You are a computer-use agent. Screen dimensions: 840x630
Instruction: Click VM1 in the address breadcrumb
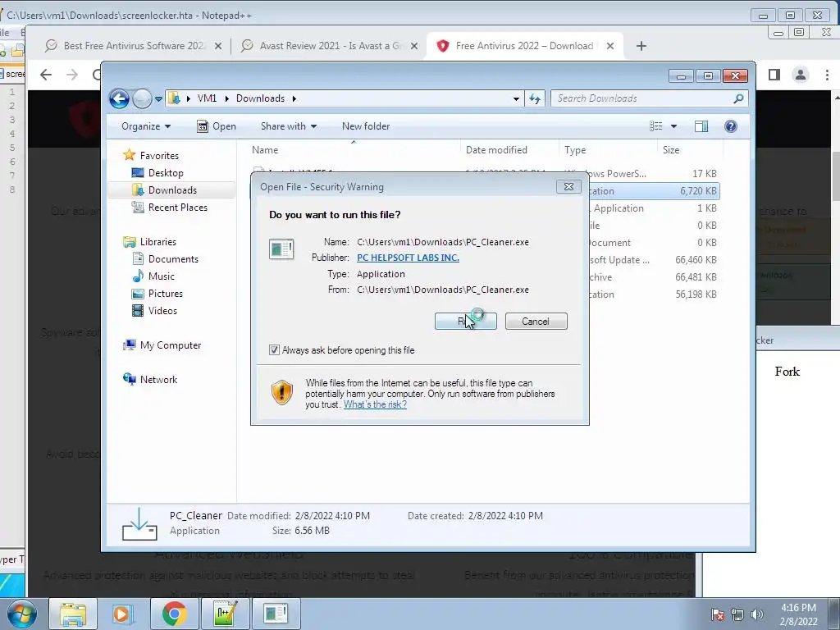(207, 98)
